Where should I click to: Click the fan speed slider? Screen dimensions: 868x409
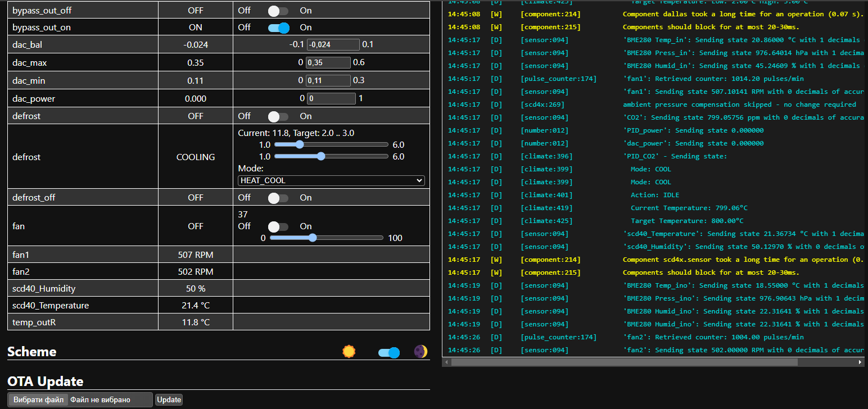(327, 238)
